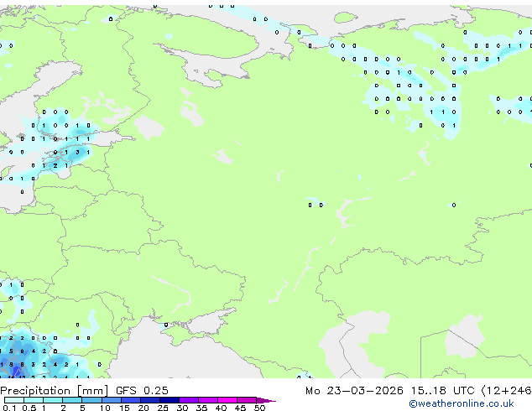The height and width of the screenshot is (411, 532).
Task: Click the '50' legend scale label
Action: click(x=259, y=408)
